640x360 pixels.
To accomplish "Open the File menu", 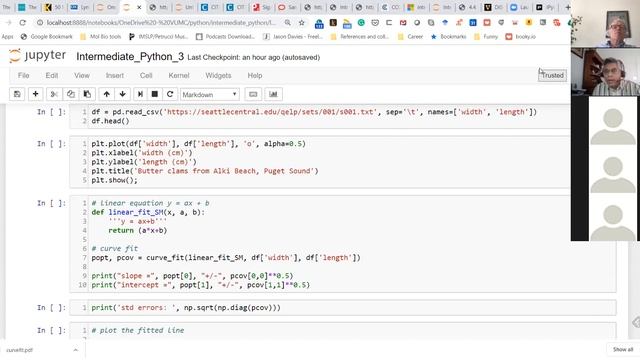I will (x=23, y=76).
